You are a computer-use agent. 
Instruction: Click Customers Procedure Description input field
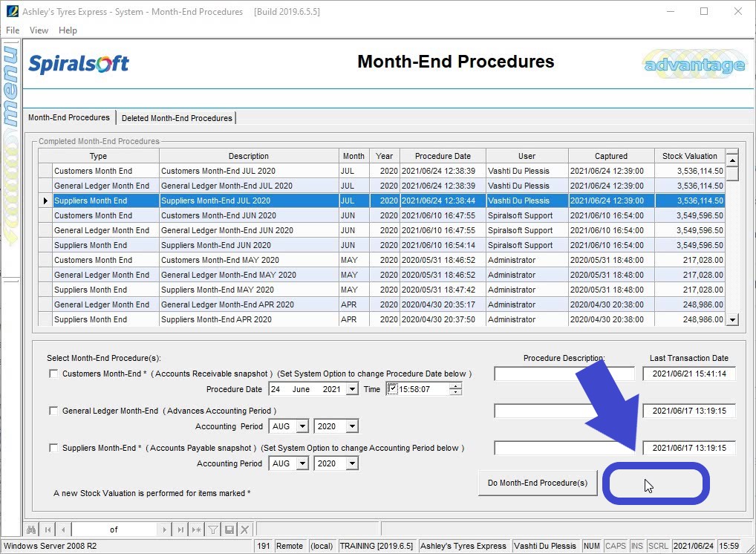pyautogui.click(x=564, y=374)
